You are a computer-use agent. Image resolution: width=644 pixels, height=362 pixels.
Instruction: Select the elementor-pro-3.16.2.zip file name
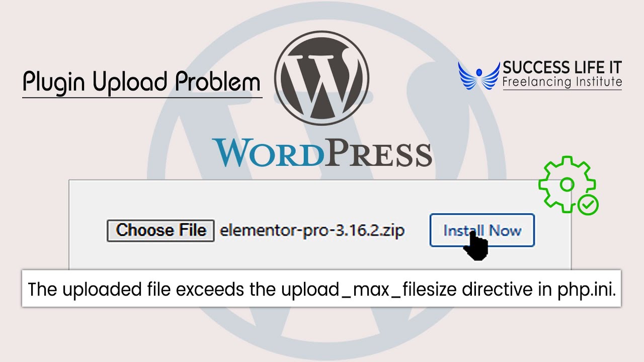(312, 231)
